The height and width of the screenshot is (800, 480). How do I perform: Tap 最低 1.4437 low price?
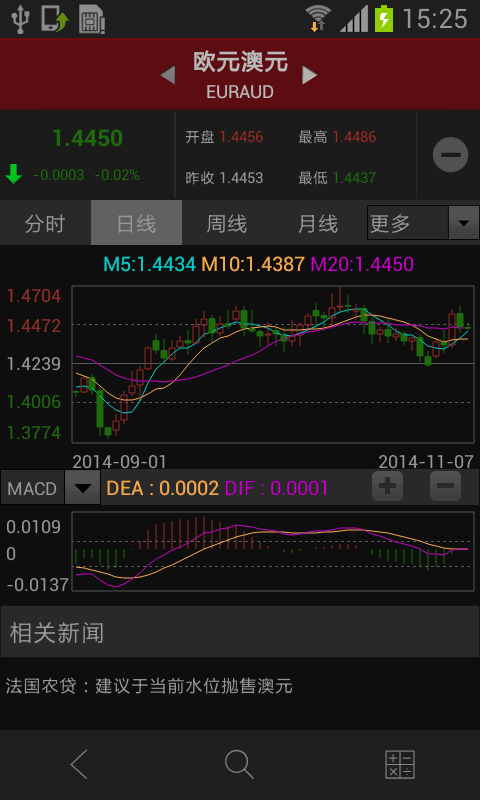coord(337,178)
